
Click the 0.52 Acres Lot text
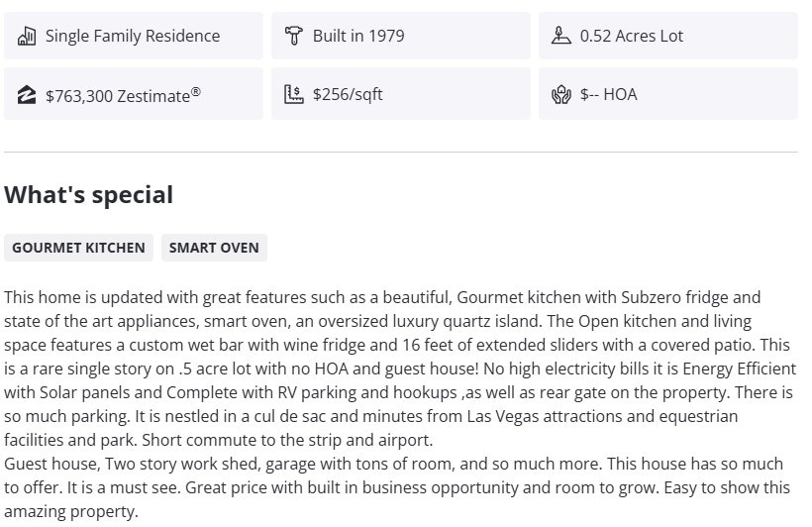pos(632,37)
